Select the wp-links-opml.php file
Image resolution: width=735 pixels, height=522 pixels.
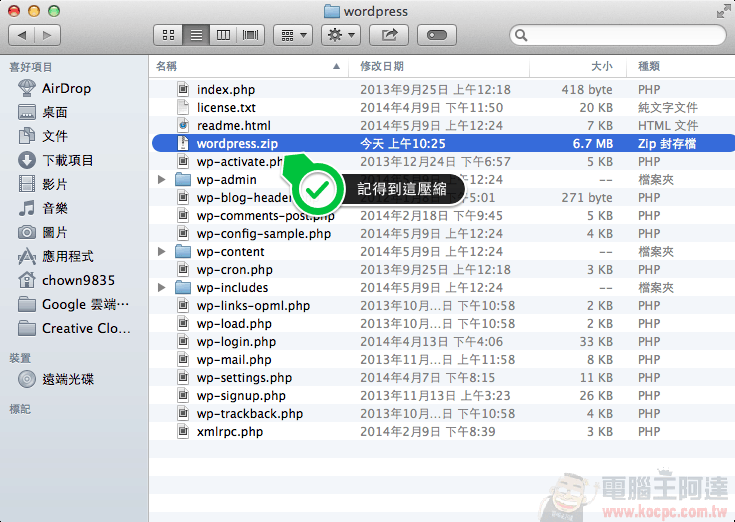click(442, 306)
